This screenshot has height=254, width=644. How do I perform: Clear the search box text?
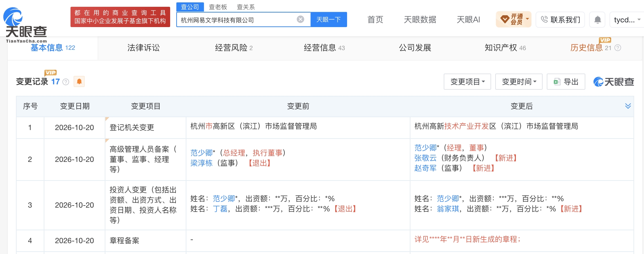(300, 19)
